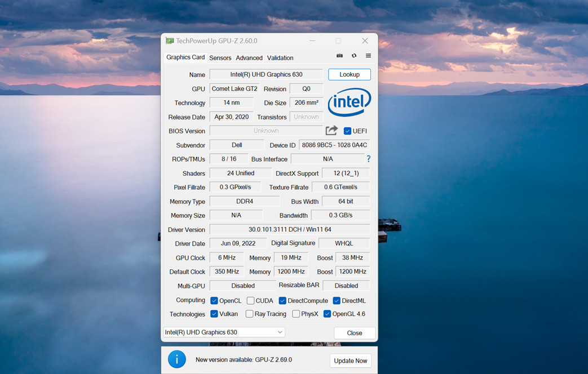Click the Release Date value Apr 30, 2020
This screenshot has width=588, height=374.
click(x=231, y=117)
